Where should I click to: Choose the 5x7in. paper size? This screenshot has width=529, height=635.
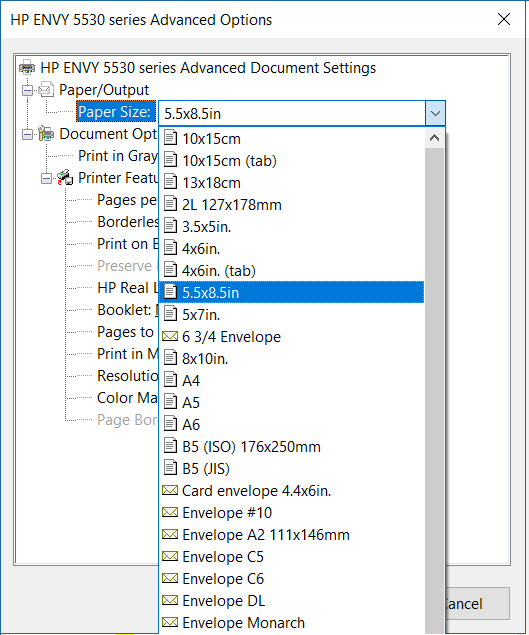292,314
